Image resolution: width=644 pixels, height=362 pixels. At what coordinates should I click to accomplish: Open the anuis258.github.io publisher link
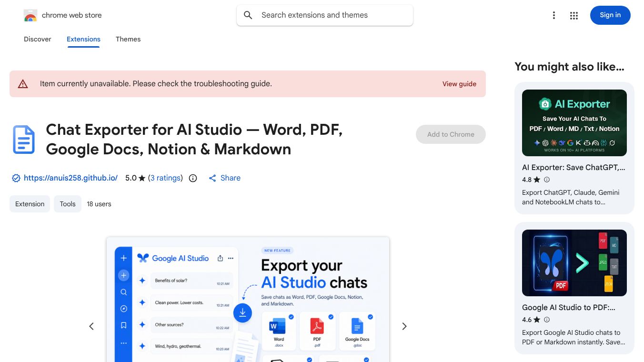pos(70,178)
